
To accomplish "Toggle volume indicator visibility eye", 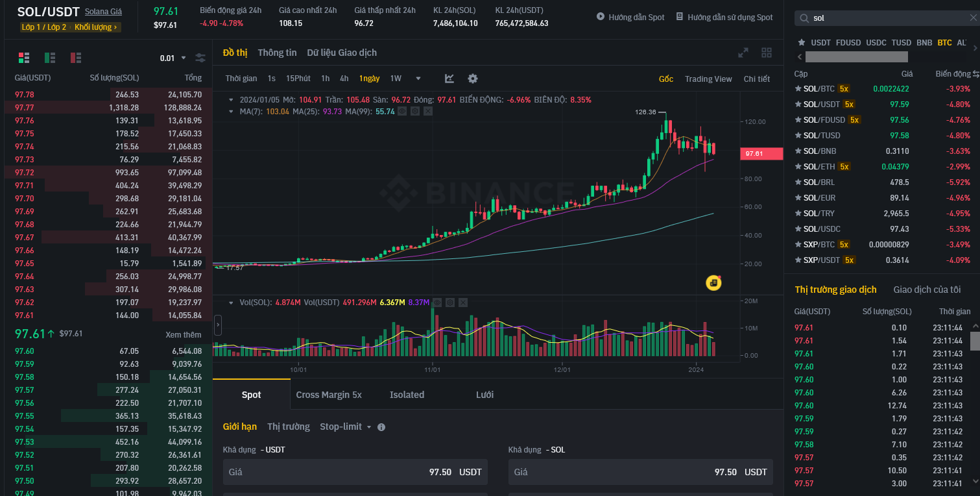I will (x=437, y=303).
